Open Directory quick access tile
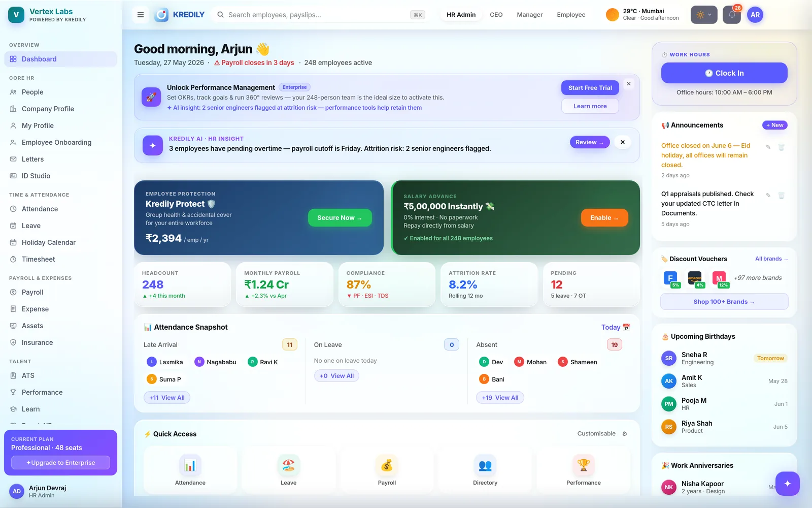Image resolution: width=812 pixels, height=508 pixels. pos(485,469)
